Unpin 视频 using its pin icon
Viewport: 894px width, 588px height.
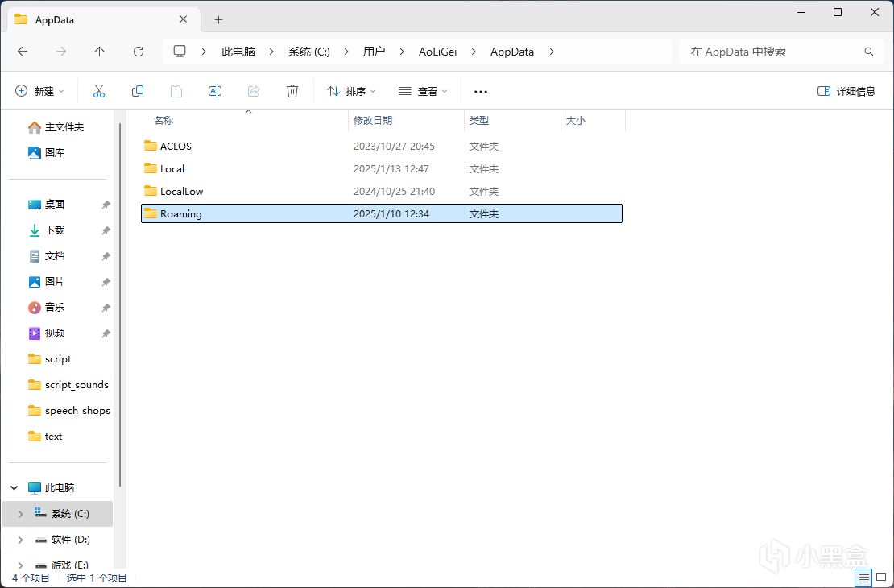(x=106, y=333)
